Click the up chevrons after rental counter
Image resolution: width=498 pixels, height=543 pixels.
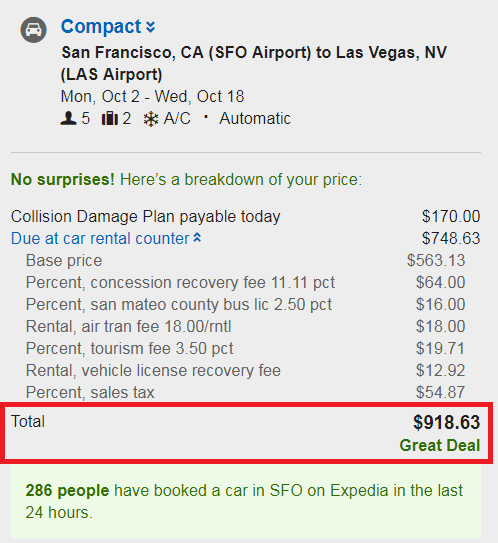point(197,238)
